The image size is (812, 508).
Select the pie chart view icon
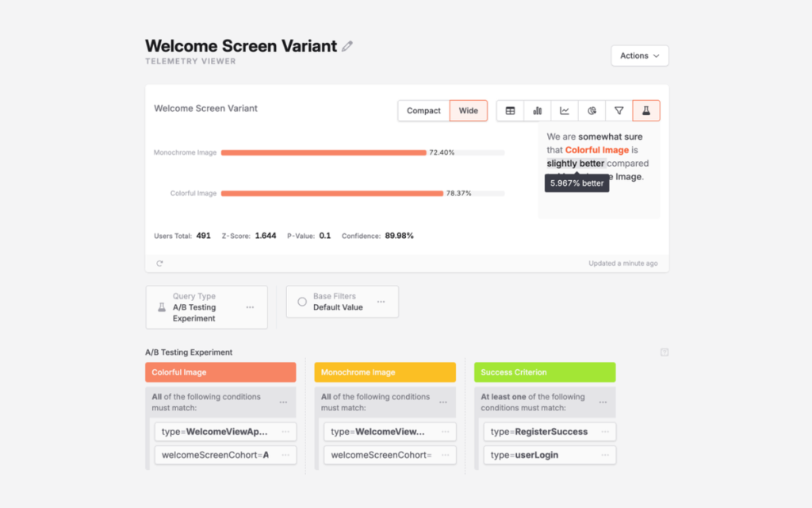pyautogui.click(x=592, y=110)
